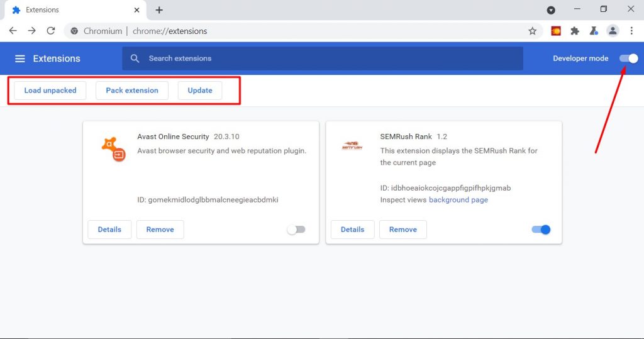
Task: Click the Pack extension button
Action: [x=132, y=91]
